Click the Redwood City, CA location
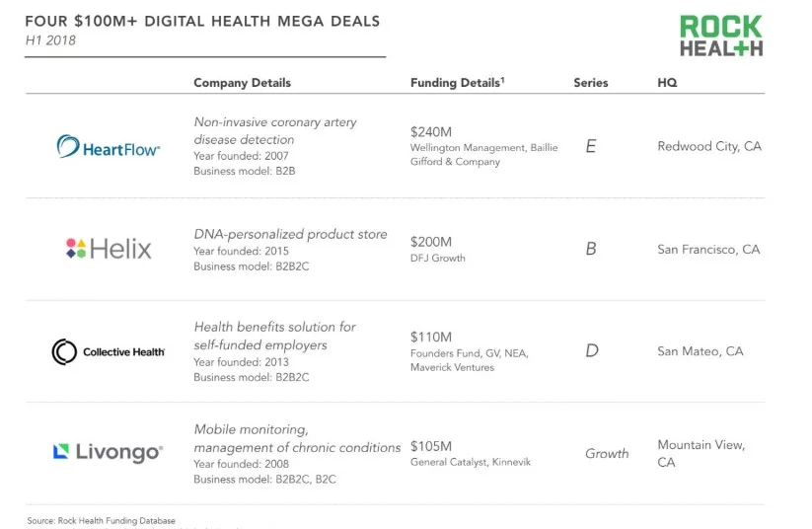Viewport: 812px width, 529px height. click(x=709, y=146)
